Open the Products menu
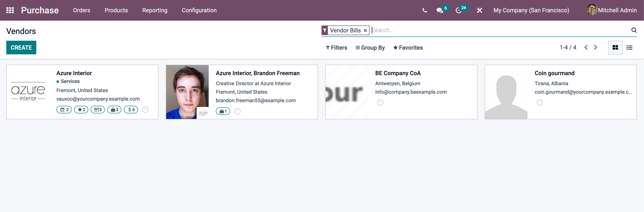Image resolution: width=644 pixels, height=212 pixels. tap(116, 10)
